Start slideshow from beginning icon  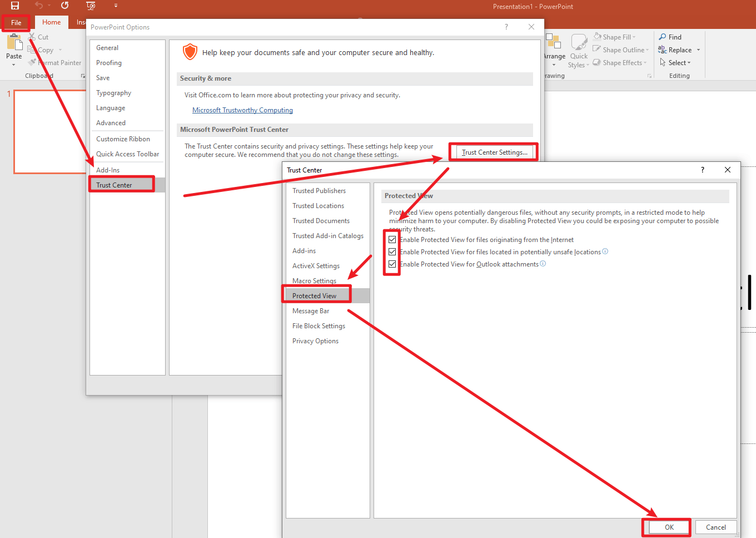tap(91, 6)
